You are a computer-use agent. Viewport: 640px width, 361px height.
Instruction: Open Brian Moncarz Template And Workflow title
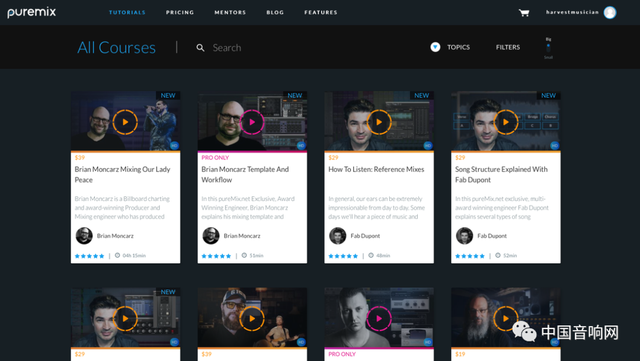pyautogui.click(x=245, y=174)
